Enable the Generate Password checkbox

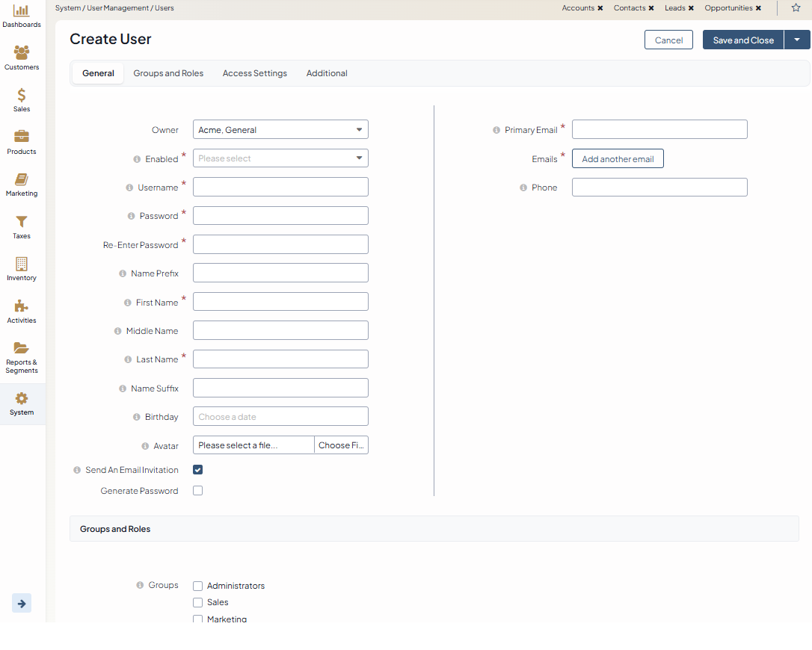(198, 491)
